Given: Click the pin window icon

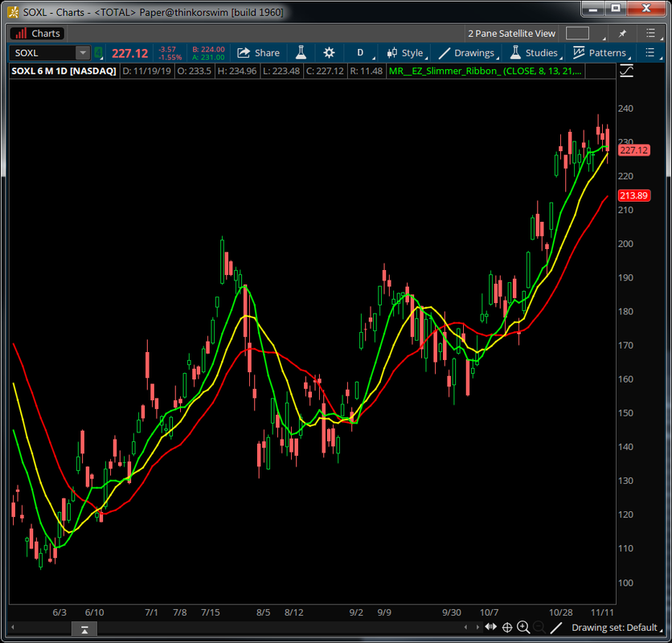Looking at the screenshot, I should 622,34.
